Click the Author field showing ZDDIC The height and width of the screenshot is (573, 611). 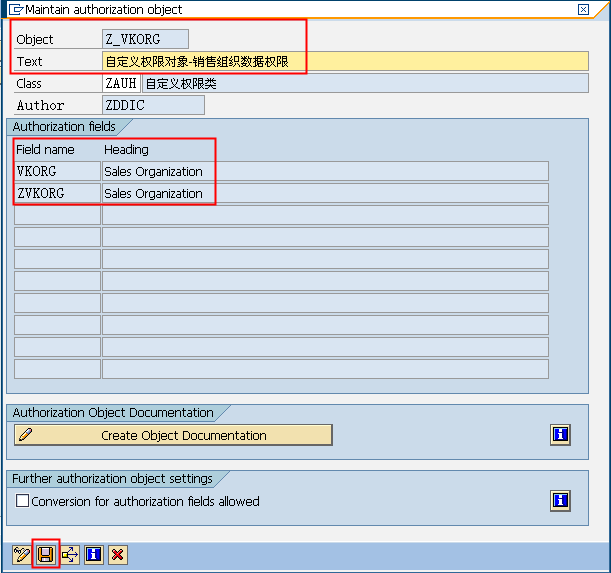tap(153, 105)
